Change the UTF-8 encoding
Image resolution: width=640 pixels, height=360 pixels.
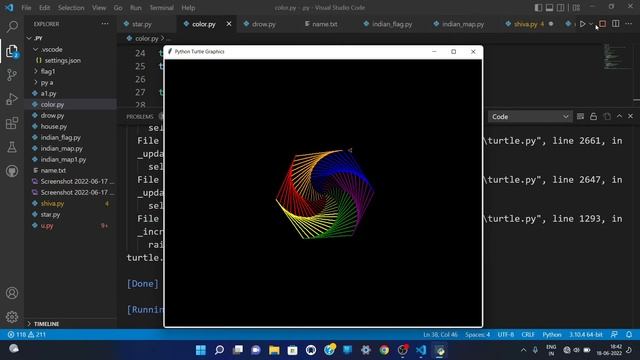pos(506,334)
